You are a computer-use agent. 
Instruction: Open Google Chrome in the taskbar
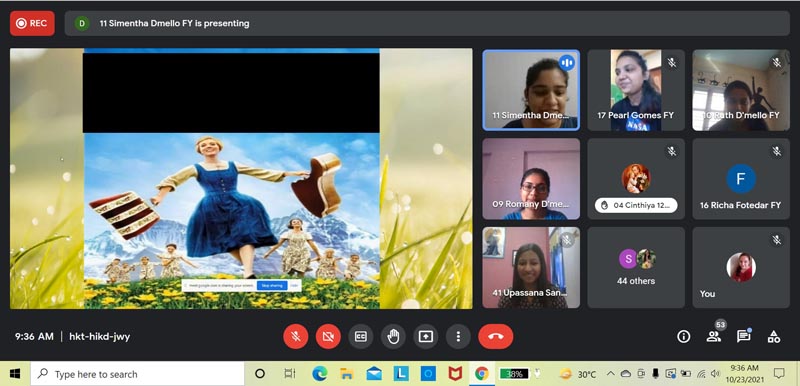click(x=481, y=374)
